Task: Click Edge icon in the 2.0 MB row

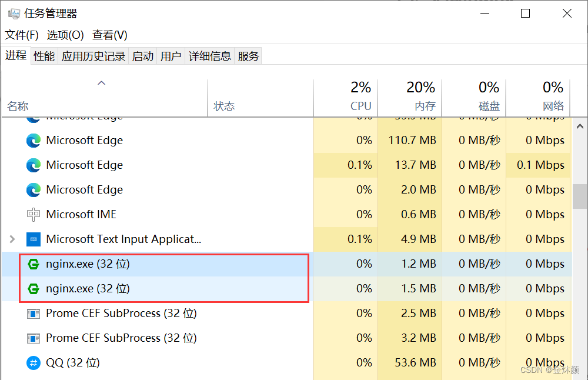Action: click(34, 190)
